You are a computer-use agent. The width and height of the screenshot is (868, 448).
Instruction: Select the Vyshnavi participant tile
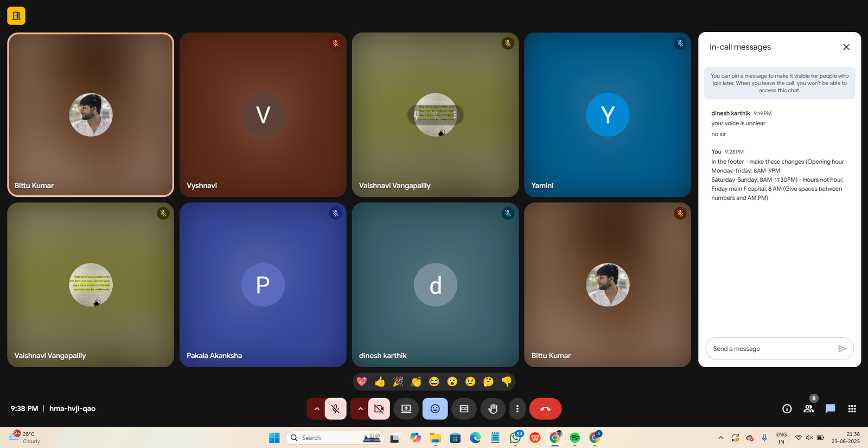[x=263, y=114]
